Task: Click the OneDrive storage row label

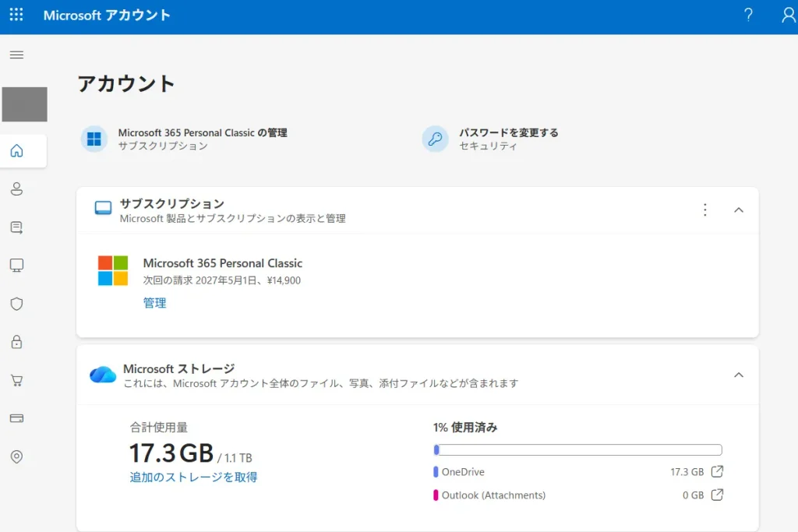Action: [x=463, y=472]
